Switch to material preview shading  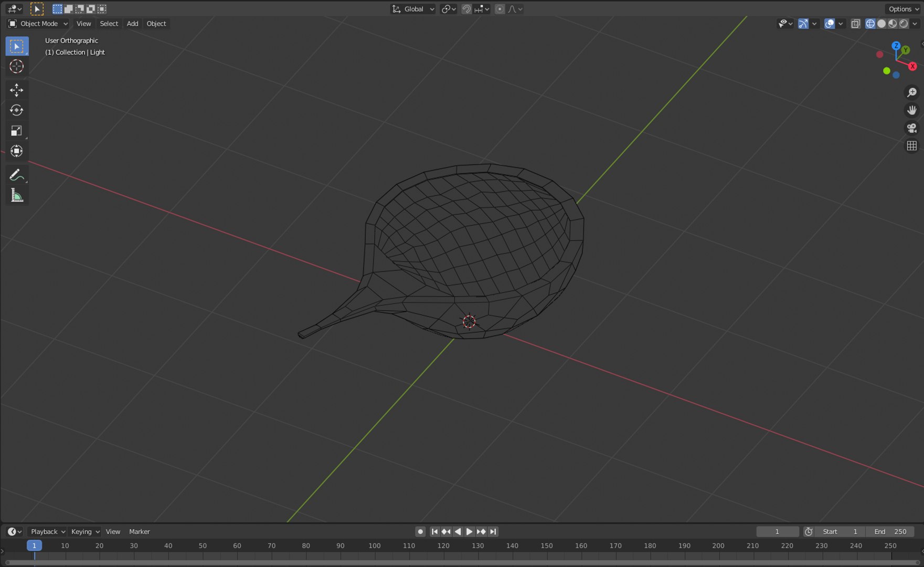point(893,24)
